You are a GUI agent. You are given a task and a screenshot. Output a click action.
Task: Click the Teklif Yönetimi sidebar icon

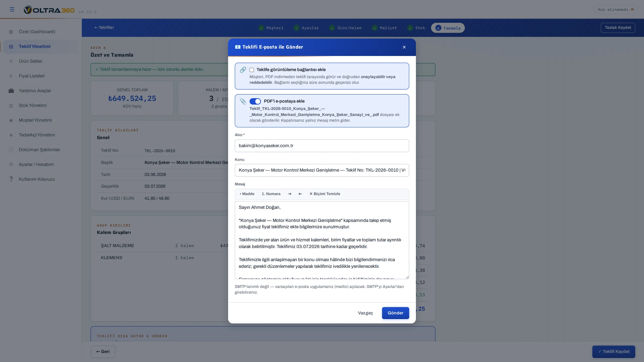11,47
